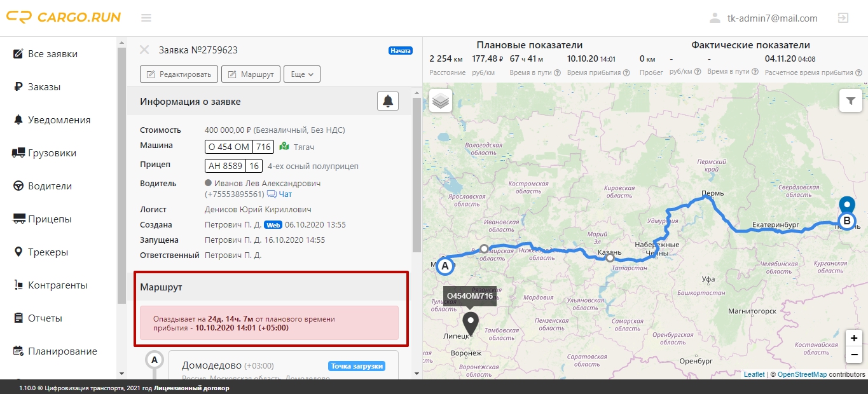Click the Точка загрузки badge
Viewport: 868px width, 394px height.
tap(357, 366)
